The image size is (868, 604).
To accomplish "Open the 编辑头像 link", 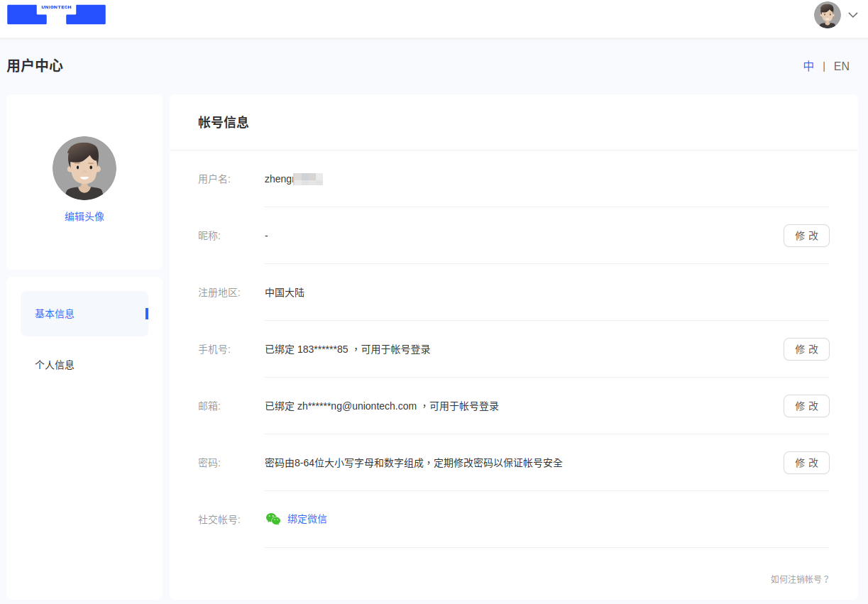I will 84,216.
